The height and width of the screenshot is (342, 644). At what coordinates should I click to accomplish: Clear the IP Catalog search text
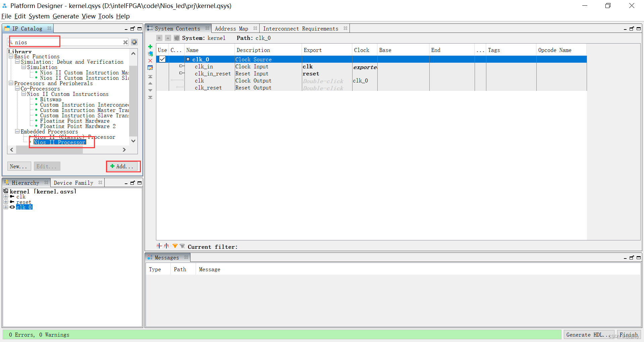coord(125,42)
